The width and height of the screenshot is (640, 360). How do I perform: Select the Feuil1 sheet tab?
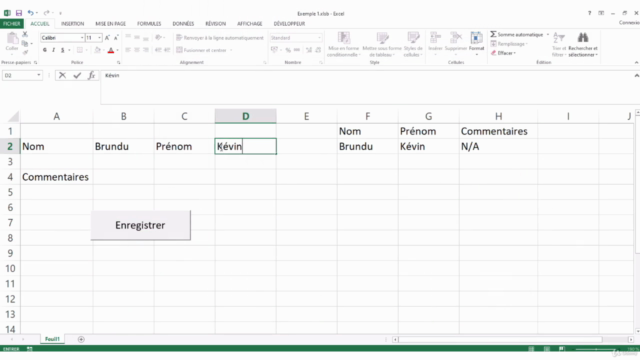tap(52, 339)
